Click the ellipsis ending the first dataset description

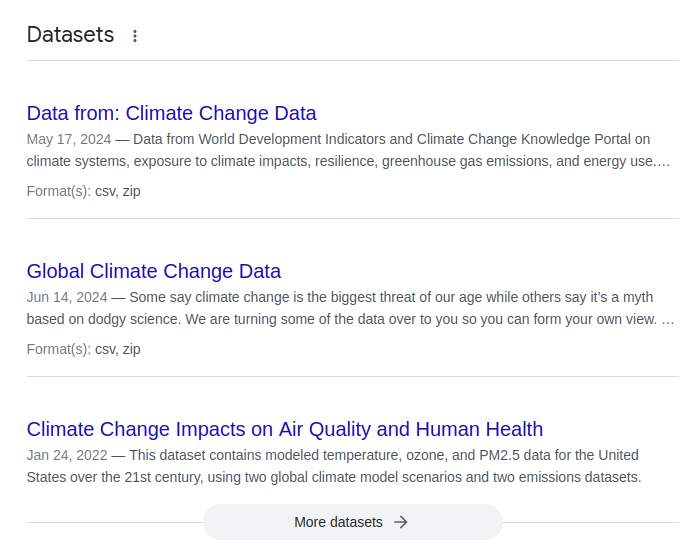click(664, 161)
